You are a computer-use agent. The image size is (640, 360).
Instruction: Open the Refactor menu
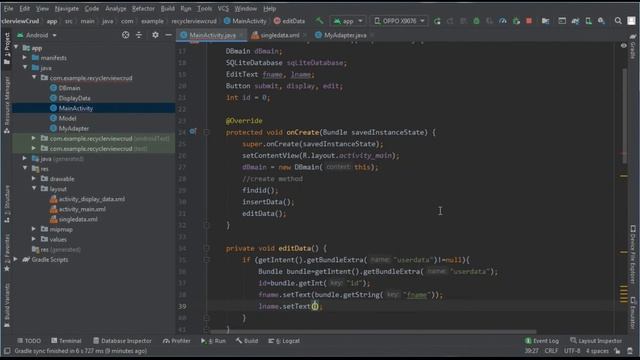click(143, 8)
